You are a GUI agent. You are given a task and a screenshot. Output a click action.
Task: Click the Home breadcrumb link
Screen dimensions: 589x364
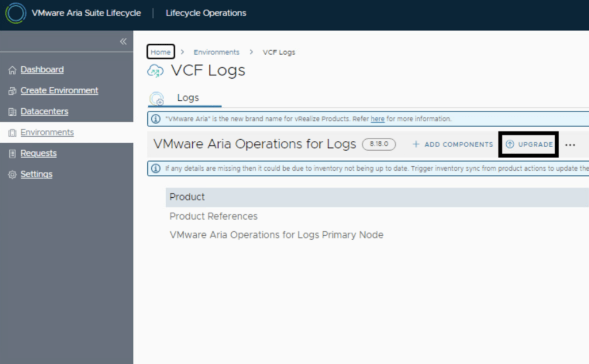(160, 52)
